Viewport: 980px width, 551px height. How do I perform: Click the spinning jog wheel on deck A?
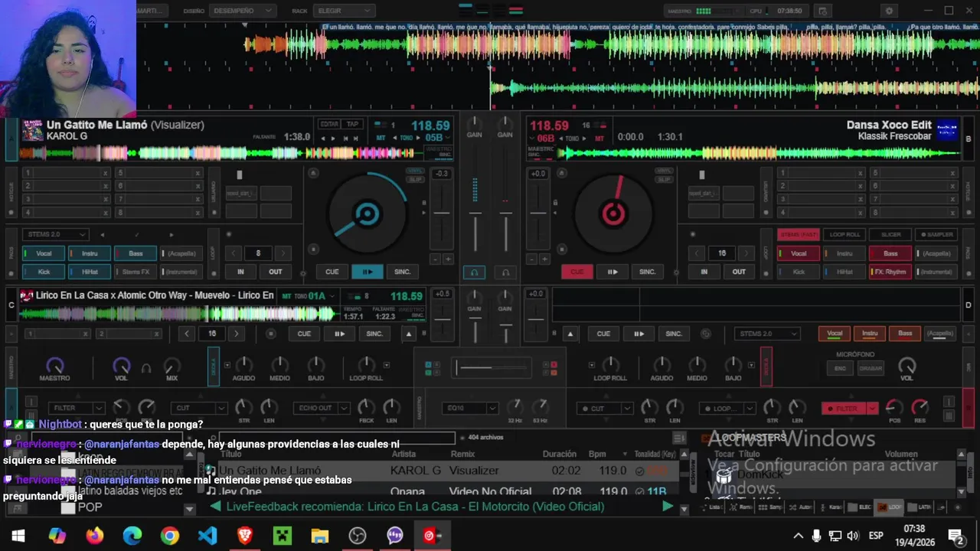click(x=367, y=214)
